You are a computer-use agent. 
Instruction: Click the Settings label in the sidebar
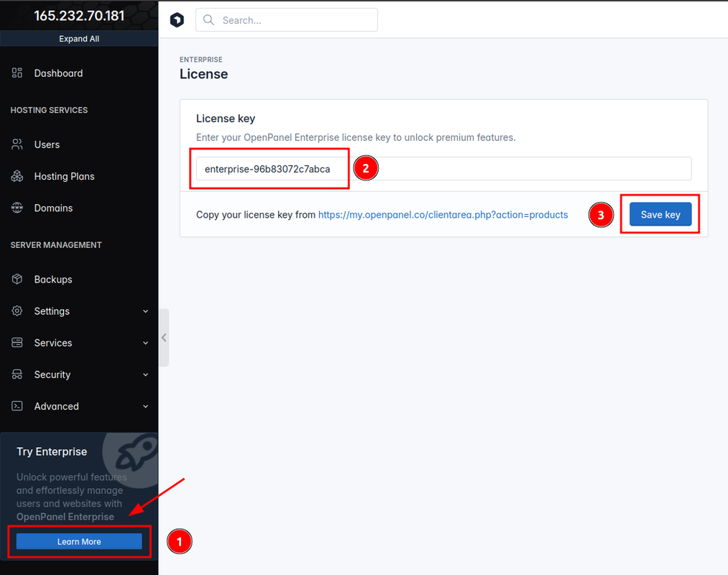click(x=52, y=311)
